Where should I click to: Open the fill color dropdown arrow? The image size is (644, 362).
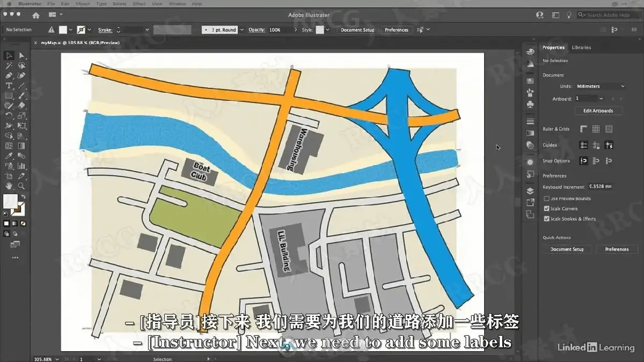tap(70, 30)
